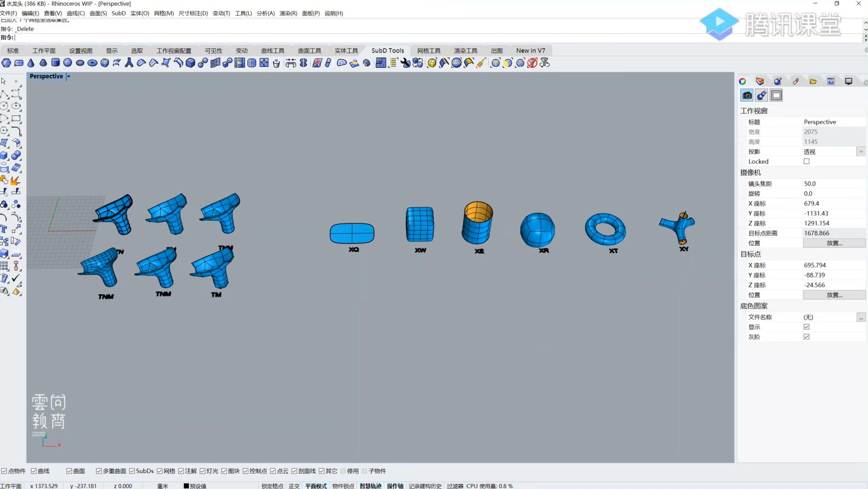This screenshot has height=489, width=868.
Task: Open the 网格(M) menu
Action: (x=164, y=13)
